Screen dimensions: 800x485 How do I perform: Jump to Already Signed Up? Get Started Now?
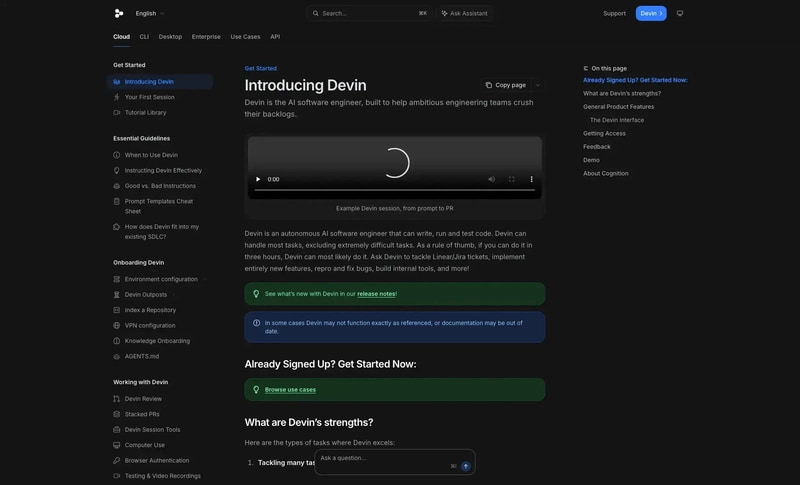click(x=635, y=80)
